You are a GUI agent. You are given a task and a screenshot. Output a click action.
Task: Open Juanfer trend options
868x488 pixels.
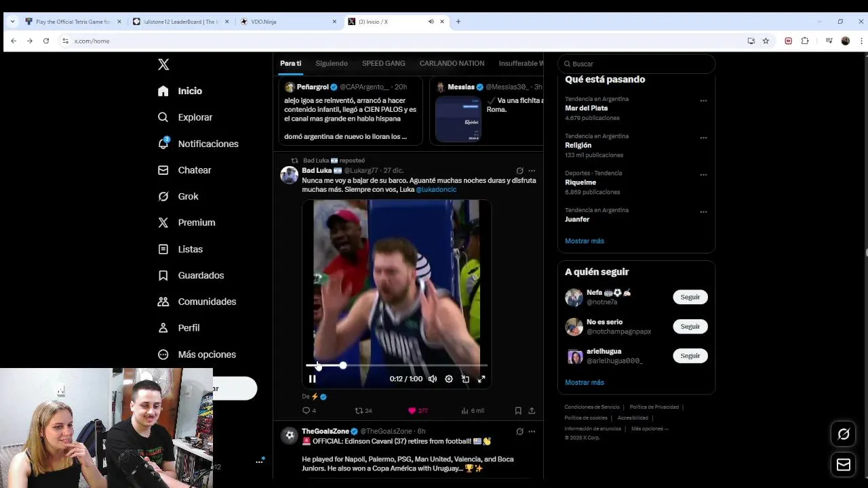703,212
